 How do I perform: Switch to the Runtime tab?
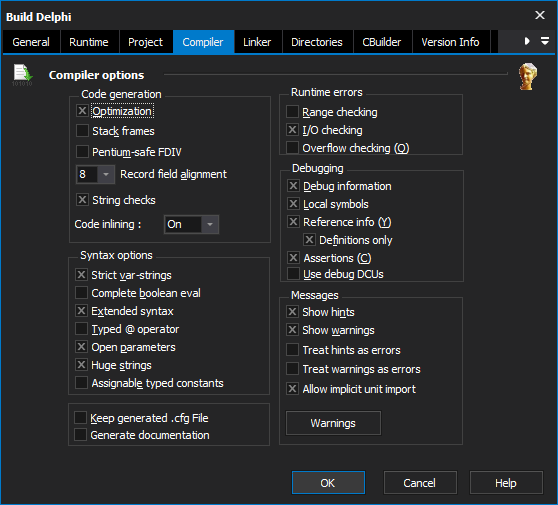[x=89, y=42]
